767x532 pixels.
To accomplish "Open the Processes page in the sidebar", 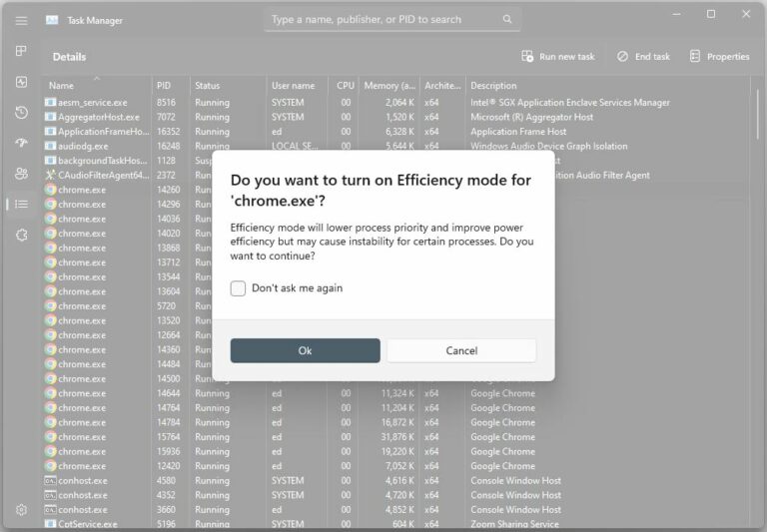I will 21,50.
